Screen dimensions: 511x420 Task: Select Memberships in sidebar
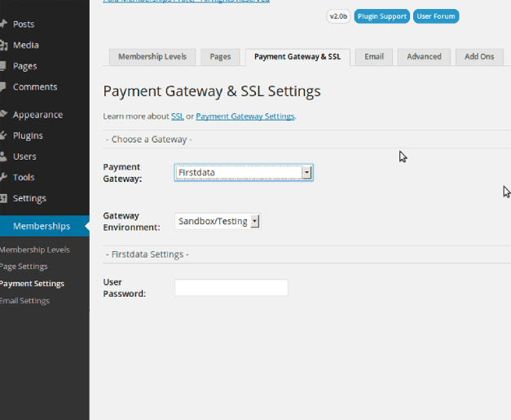[x=45, y=226]
